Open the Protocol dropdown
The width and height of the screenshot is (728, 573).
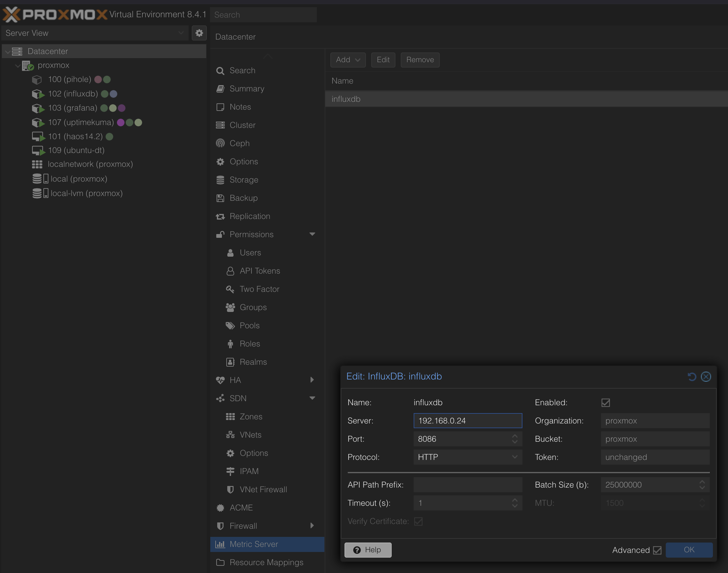(515, 457)
